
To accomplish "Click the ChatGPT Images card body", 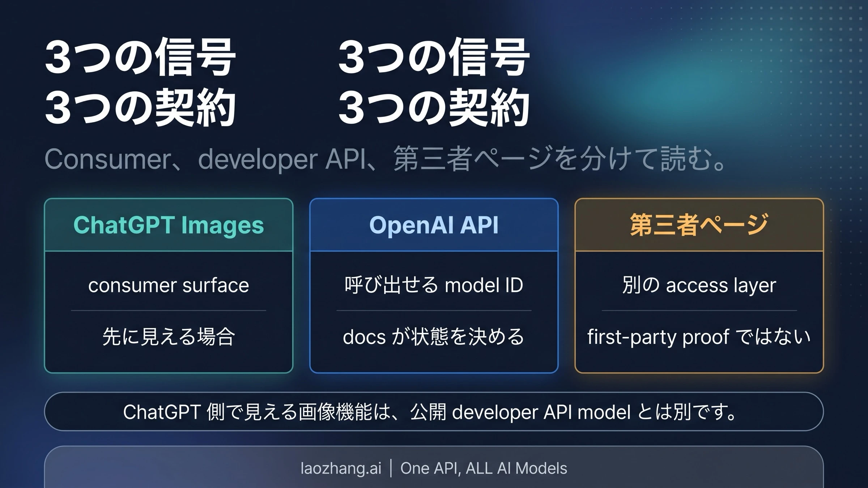I will click(168, 311).
